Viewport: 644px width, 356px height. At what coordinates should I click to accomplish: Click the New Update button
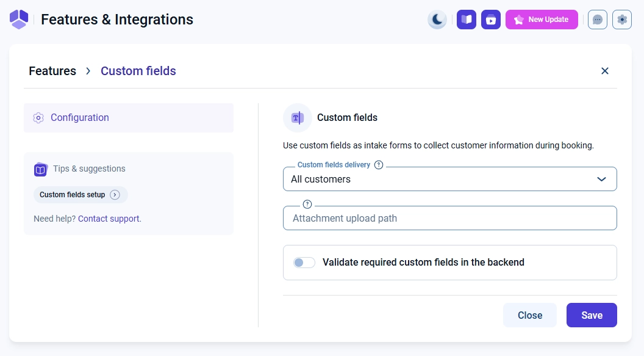[x=542, y=20]
